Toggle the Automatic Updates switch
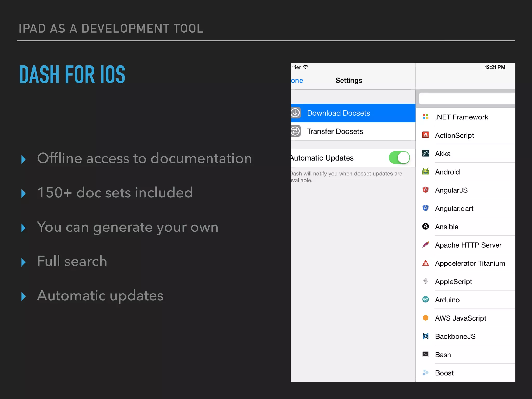This screenshot has height=399, width=532. [x=399, y=158]
